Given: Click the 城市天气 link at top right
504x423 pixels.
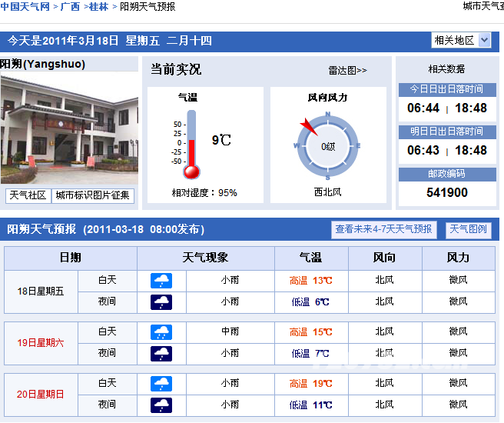Looking at the screenshot, I should click(482, 7).
